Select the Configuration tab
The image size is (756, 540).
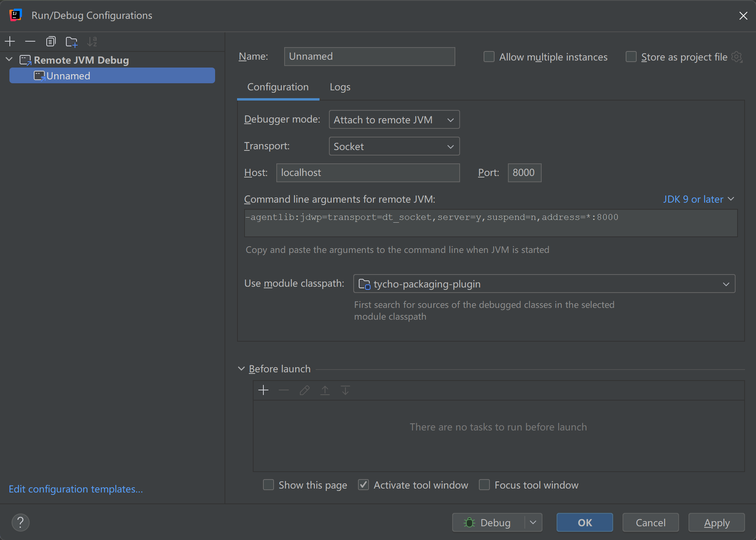coord(278,87)
